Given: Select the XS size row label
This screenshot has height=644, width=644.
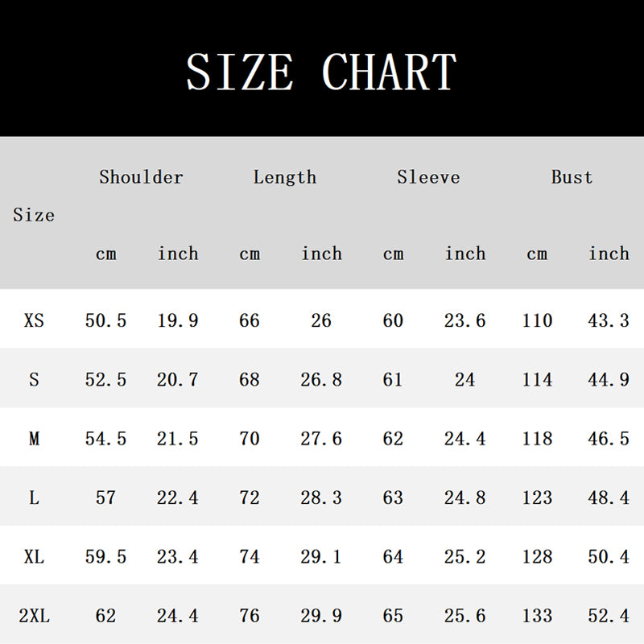Looking at the screenshot, I should (34, 320).
